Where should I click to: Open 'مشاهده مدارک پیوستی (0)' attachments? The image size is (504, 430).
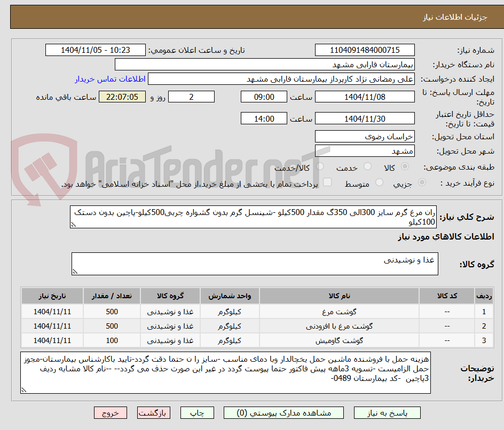tap(283, 412)
